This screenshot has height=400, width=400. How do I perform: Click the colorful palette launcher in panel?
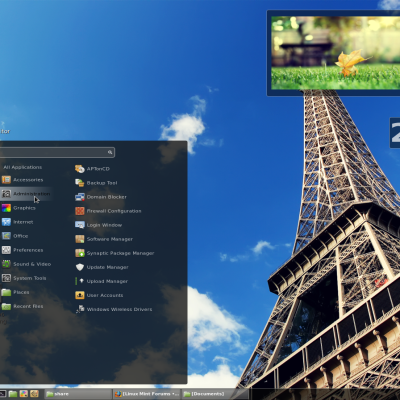pyautogui.click(x=24, y=394)
